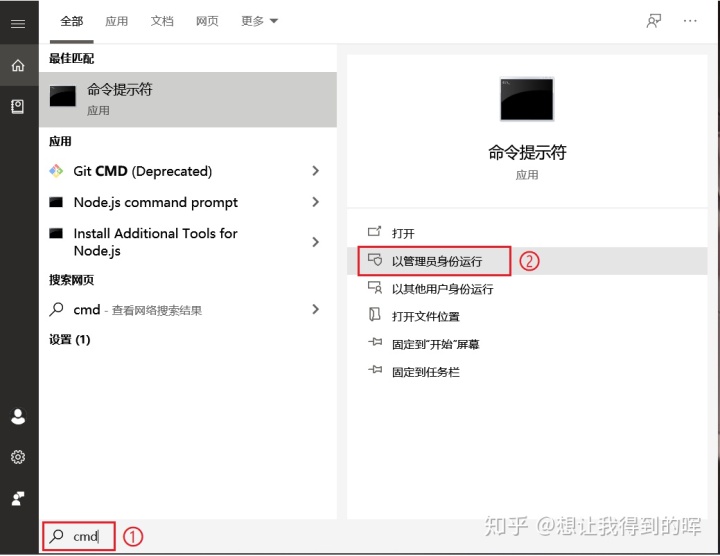Click 打开 action

403,233
